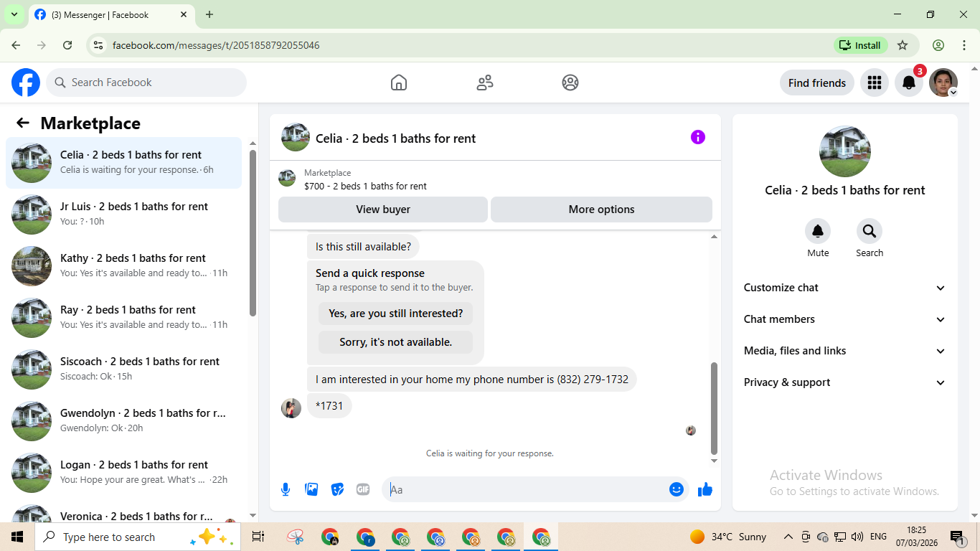Open conversation information purple icon
The image size is (980, 551).
click(698, 137)
